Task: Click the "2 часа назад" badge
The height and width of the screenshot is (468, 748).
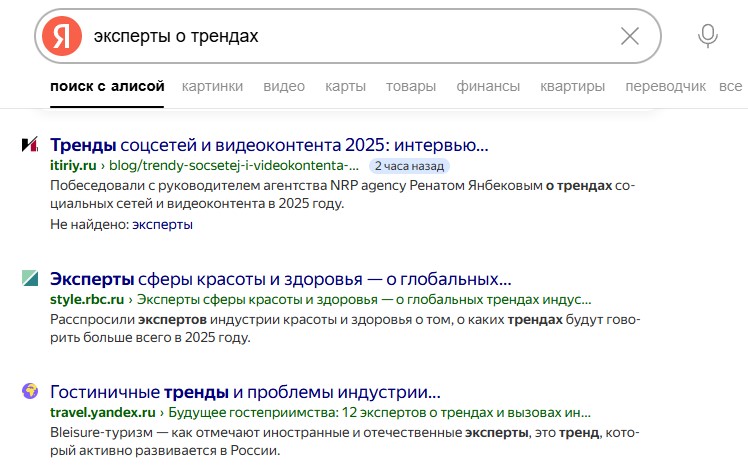Action: 409,166
